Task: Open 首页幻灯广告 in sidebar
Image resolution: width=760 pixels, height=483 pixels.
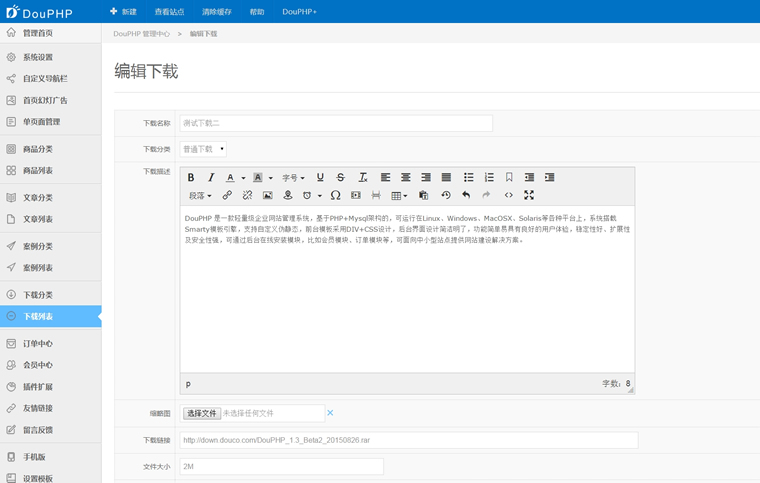Action: point(50,100)
